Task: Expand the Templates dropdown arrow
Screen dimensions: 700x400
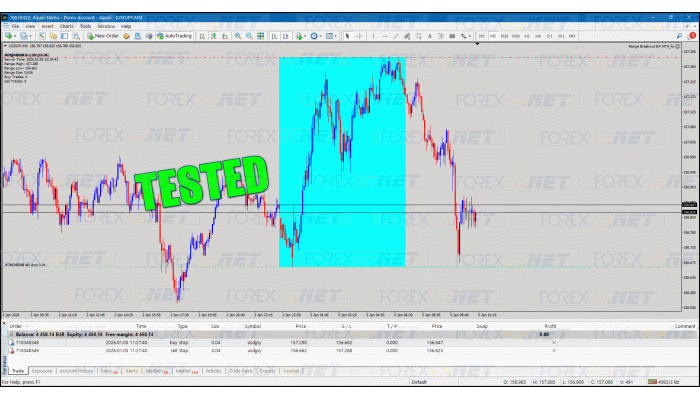Action: [336, 36]
